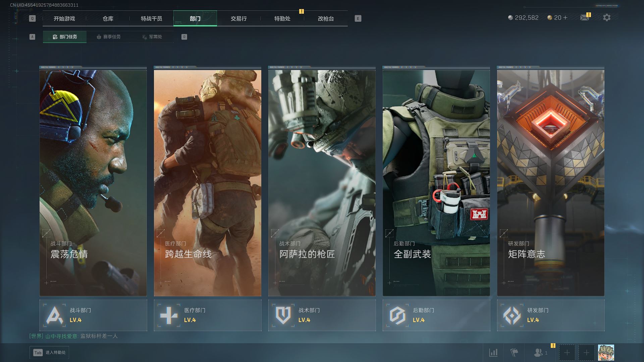Click the player avatar portrait
This screenshot has width=644, height=362.
pyautogui.click(x=606, y=353)
